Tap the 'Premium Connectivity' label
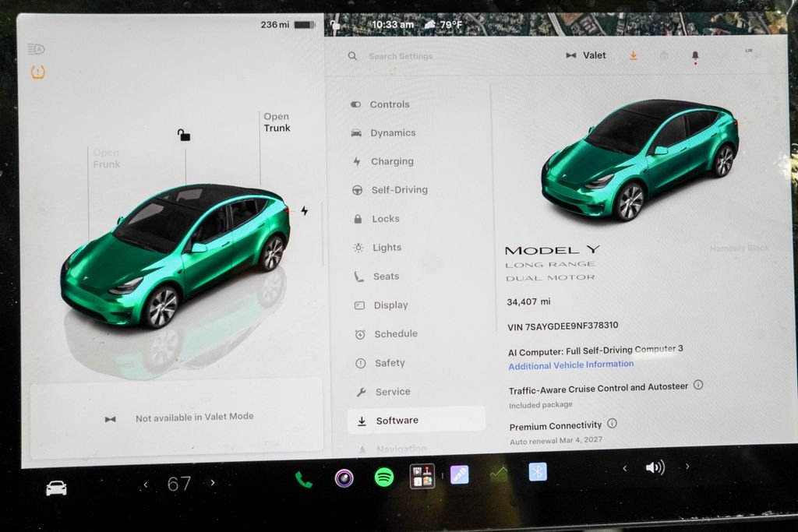The height and width of the screenshot is (532, 798). point(555,426)
